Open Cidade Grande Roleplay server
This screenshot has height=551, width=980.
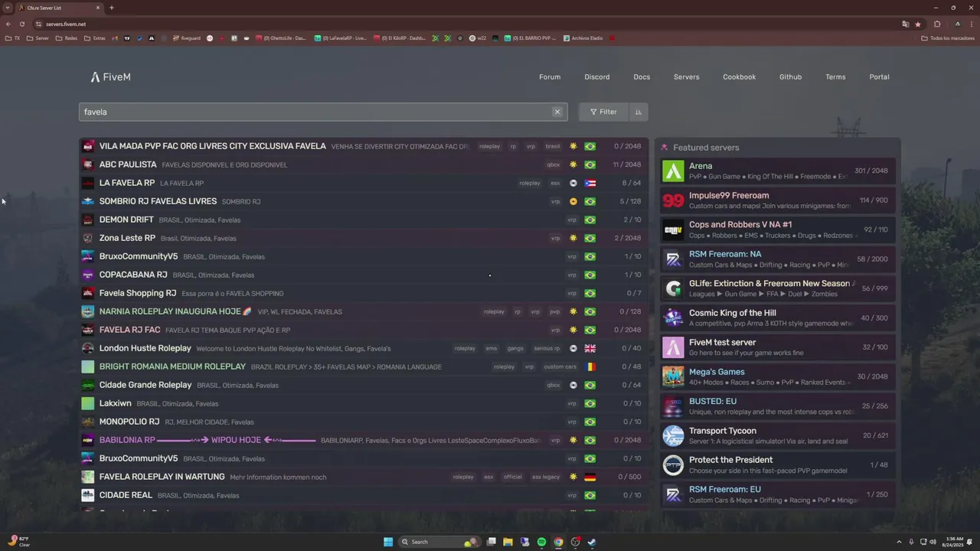pyautogui.click(x=364, y=385)
